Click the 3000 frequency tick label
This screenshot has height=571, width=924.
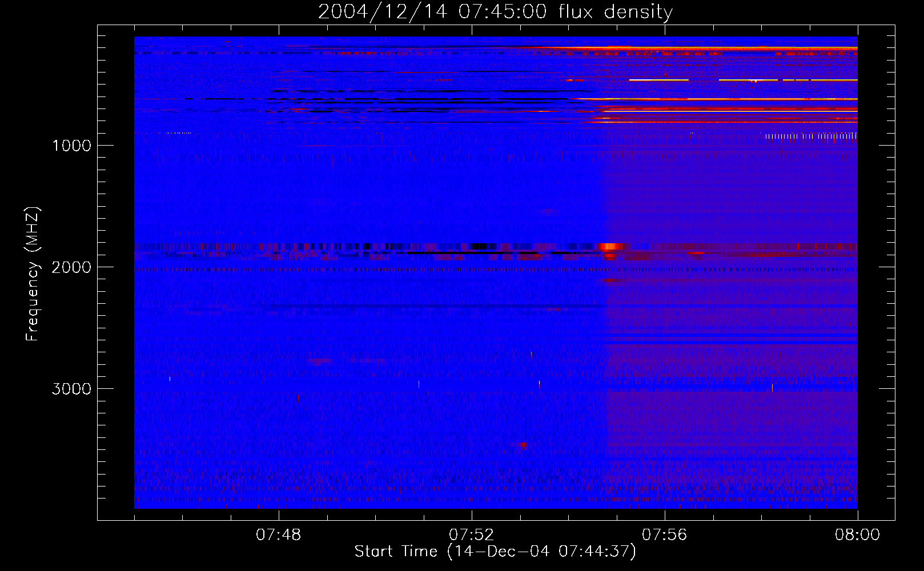(71, 389)
